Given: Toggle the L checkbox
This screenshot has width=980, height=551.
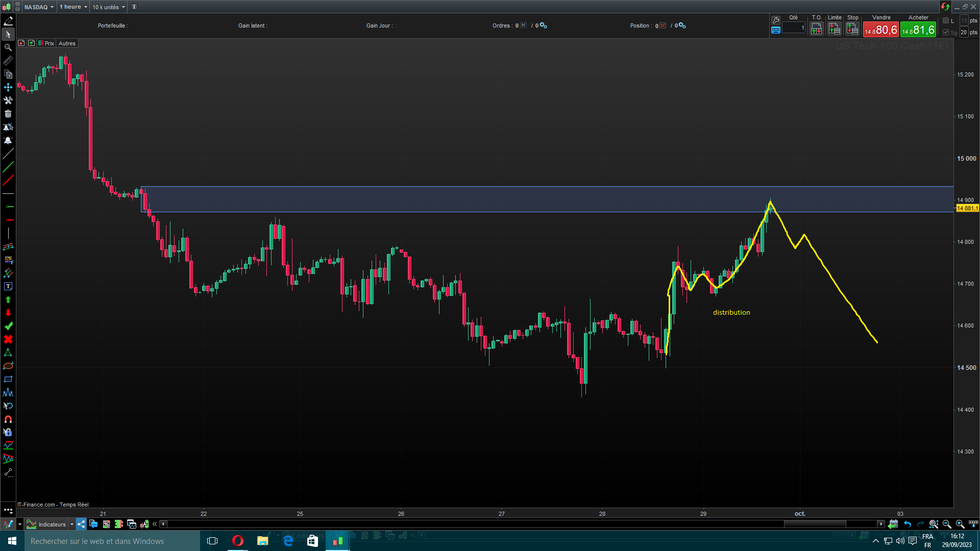Looking at the screenshot, I should [x=946, y=20].
